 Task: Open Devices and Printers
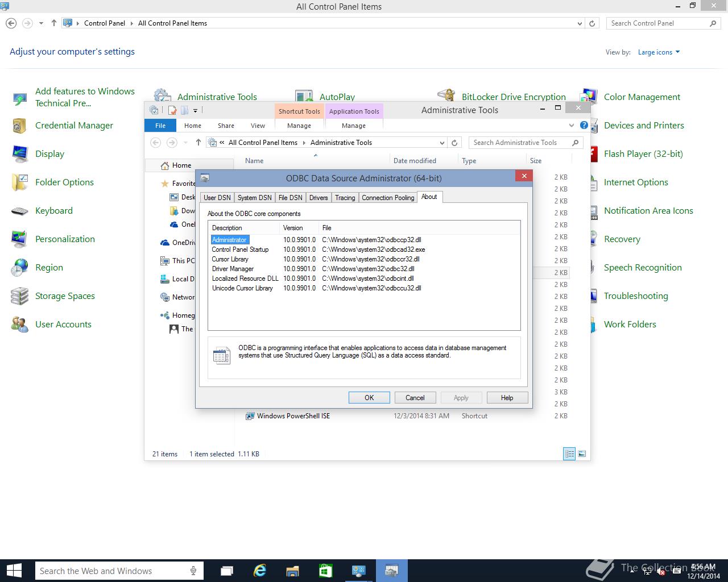point(644,126)
